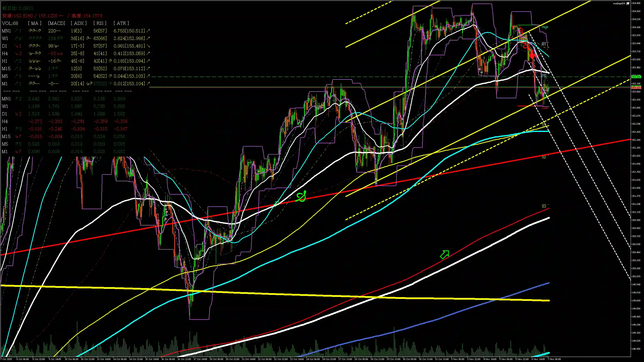Click the 7 Nov 06:00 time label

(x=554, y=359)
